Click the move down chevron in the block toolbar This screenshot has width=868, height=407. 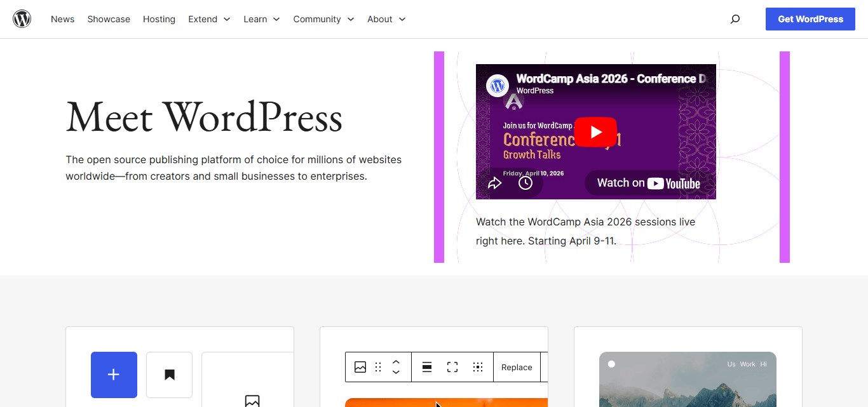tap(396, 372)
